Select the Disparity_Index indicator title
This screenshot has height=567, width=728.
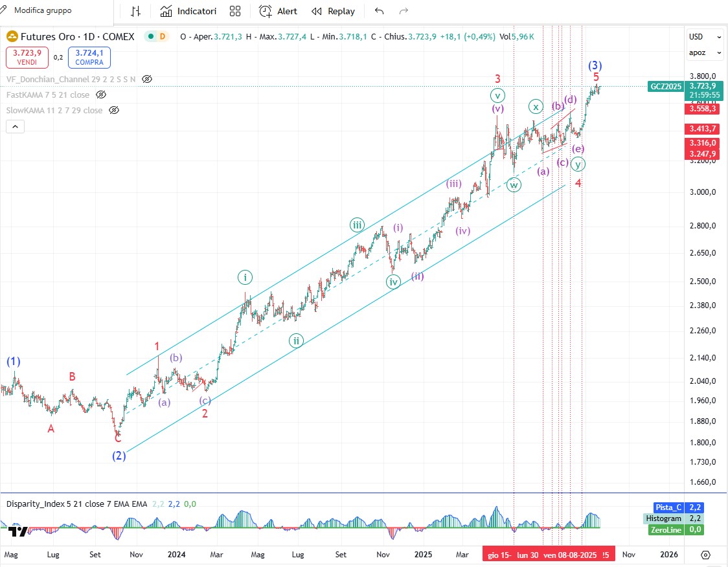tap(76, 504)
